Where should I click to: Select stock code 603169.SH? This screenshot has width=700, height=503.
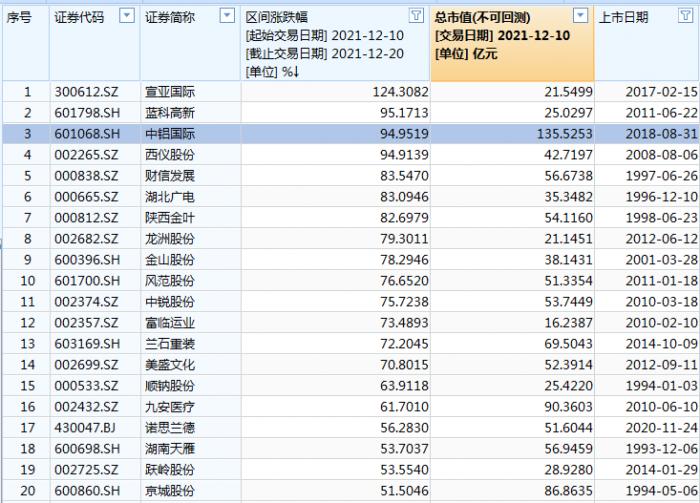click(x=87, y=344)
